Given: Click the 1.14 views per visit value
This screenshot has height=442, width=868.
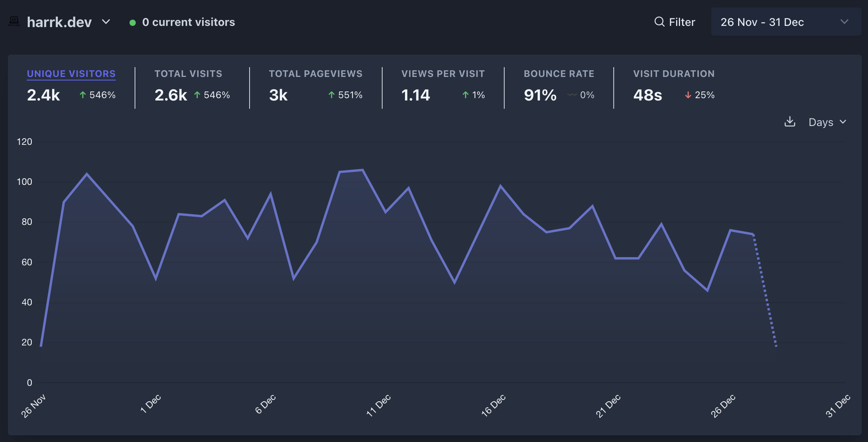Looking at the screenshot, I should (x=416, y=95).
